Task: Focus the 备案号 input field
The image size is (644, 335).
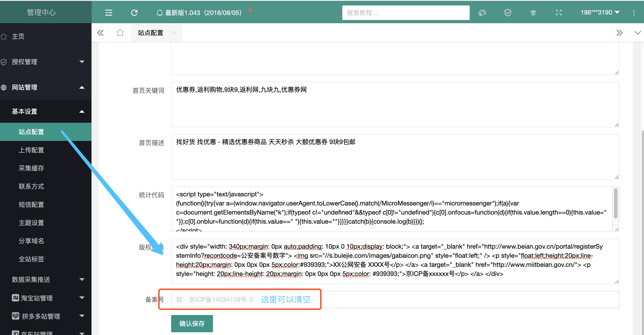Action: pos(395,299)
